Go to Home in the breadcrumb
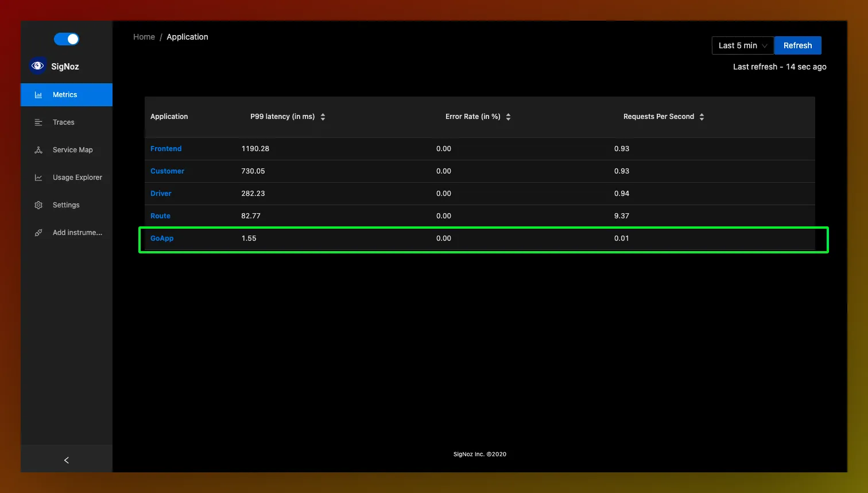This screenshot has height=493, width=868. click(144, 37)
